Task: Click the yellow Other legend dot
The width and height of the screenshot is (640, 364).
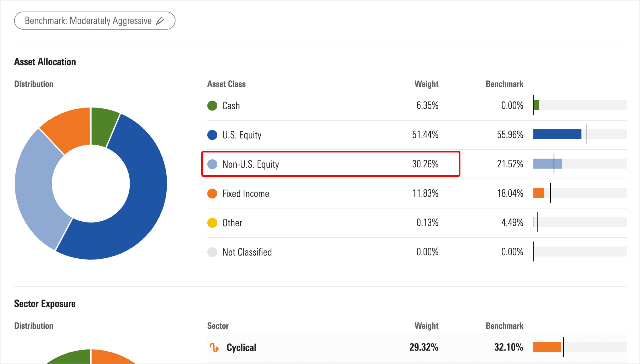Action: [212, 223]
